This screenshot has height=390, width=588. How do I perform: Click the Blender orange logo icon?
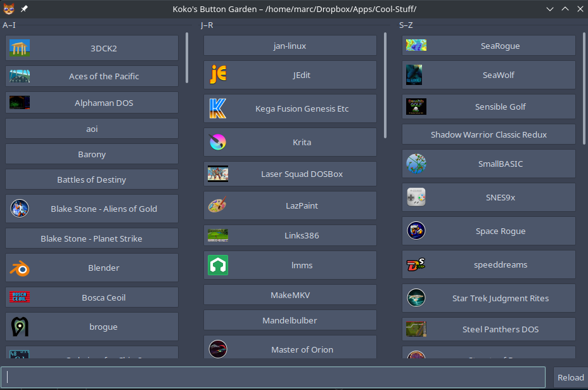click(19, 268)
